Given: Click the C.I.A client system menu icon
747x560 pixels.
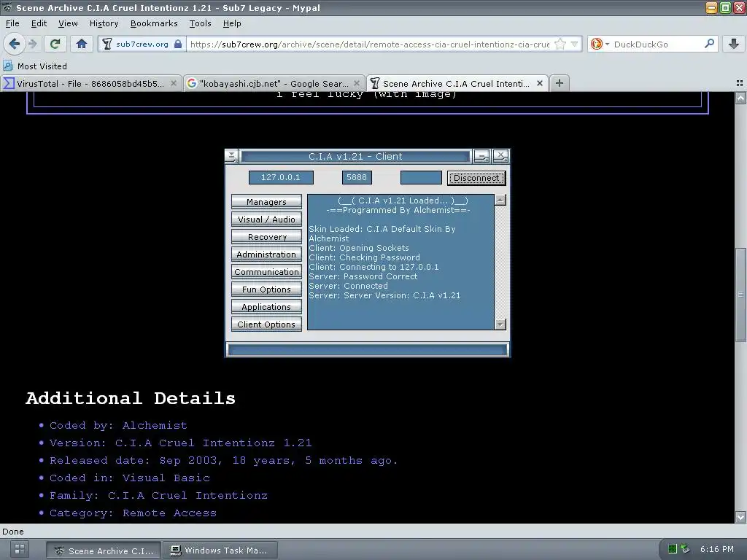Looking at the screenshot, I should 231,156.
